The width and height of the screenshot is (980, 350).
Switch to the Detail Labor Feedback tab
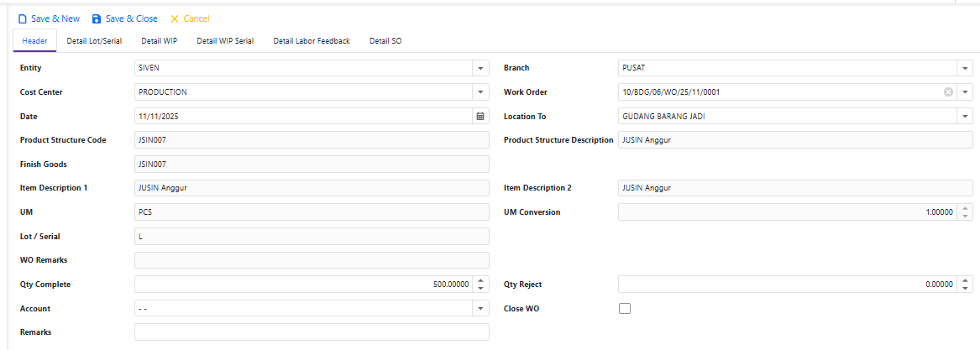point(312,40)
